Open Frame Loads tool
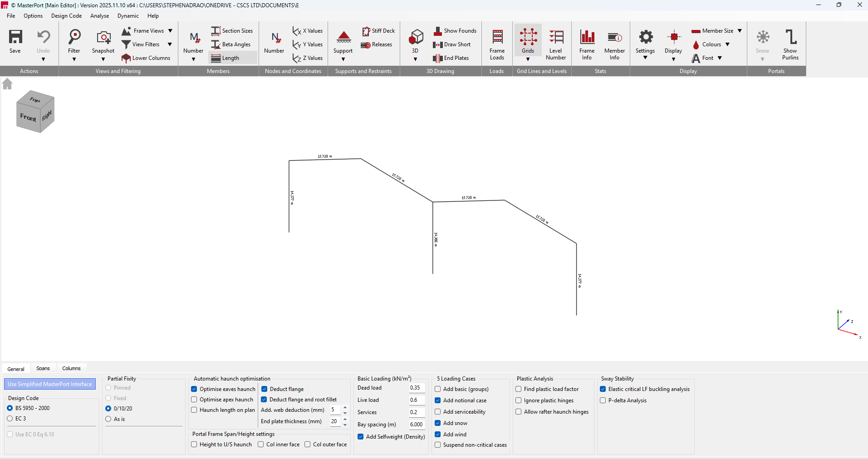868x459 pixels. click(497, 44)
